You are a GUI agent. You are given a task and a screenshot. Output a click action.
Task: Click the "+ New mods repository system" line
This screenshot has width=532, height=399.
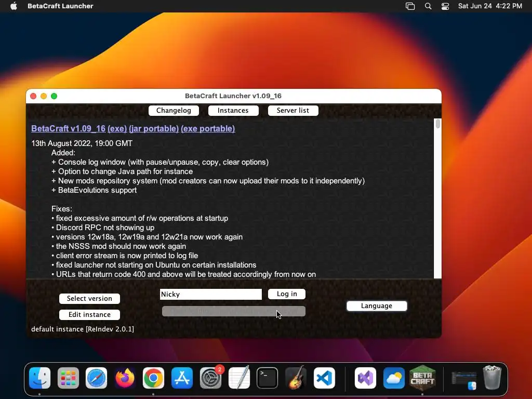[x=208, y=180]
